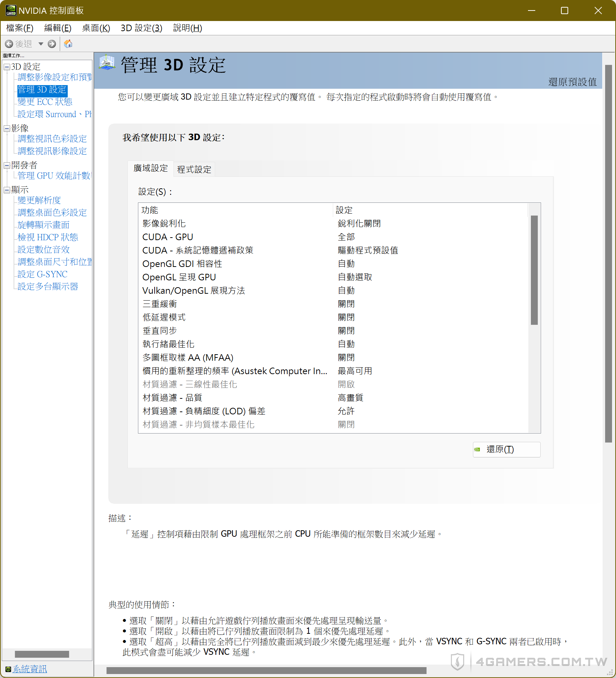616x678 pixels.
Task: Click the system information icon at bottom left
Action: point(8,669)
